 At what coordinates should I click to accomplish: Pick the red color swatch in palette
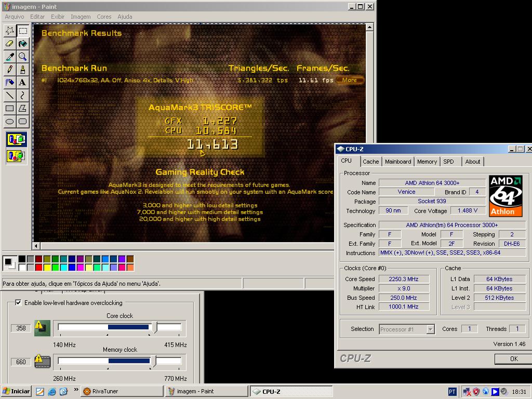[x=38, y=268]
